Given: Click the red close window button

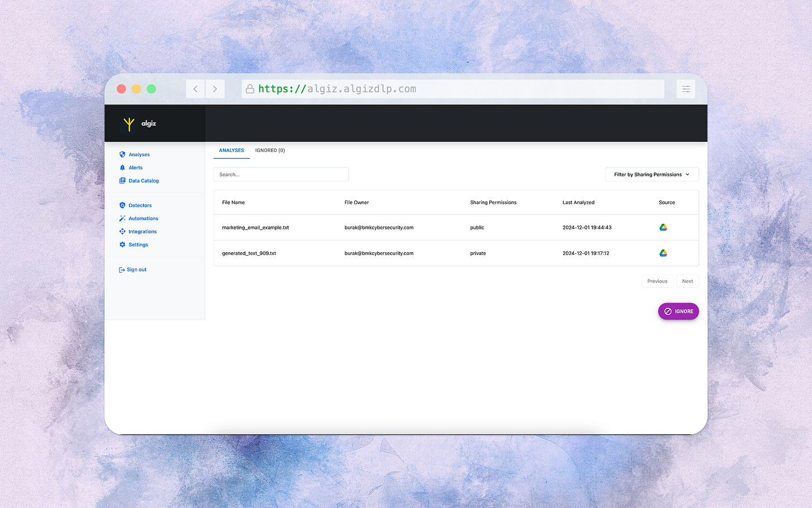Looking at the screenshot, I should pyautogui.click(x=121, y=89).
